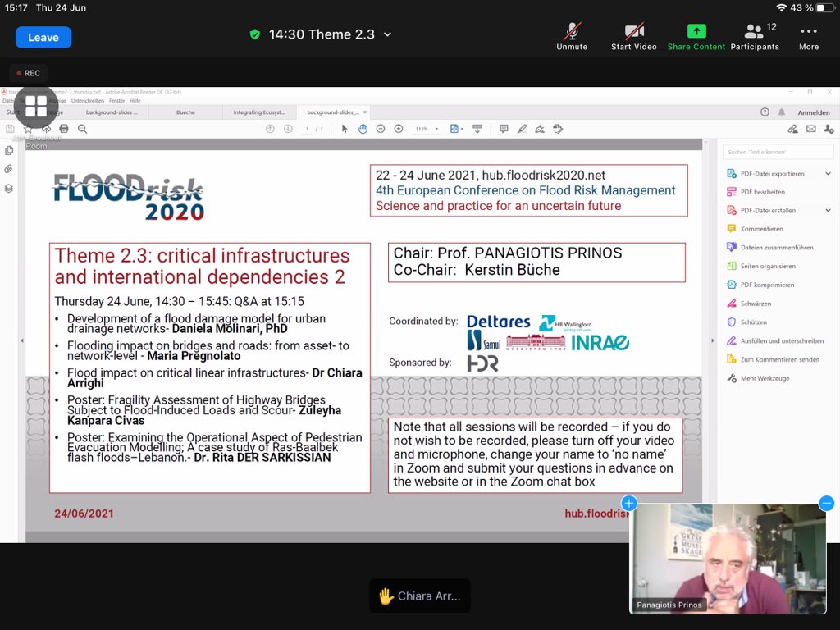Leave the Zoom meeting
The width and height of the screenshot is (840, 630).
(x=43, y=38)
